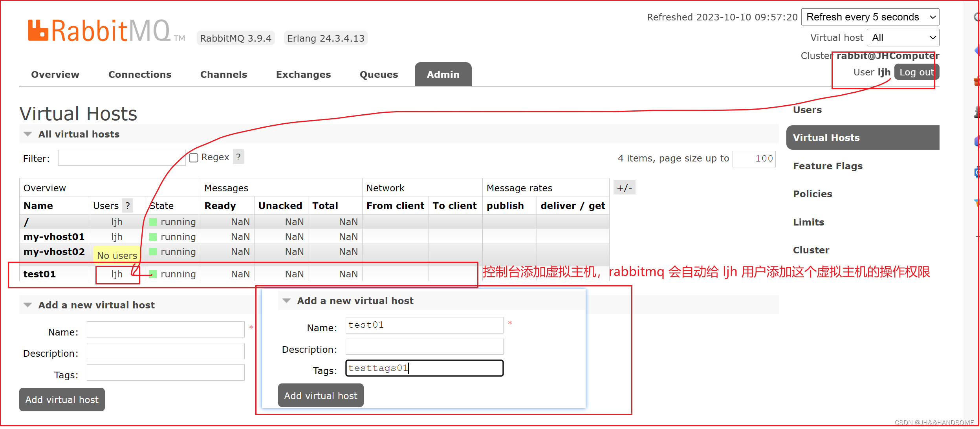Focus the Filter text field
The image size is (980, 429).
point(122,158)
